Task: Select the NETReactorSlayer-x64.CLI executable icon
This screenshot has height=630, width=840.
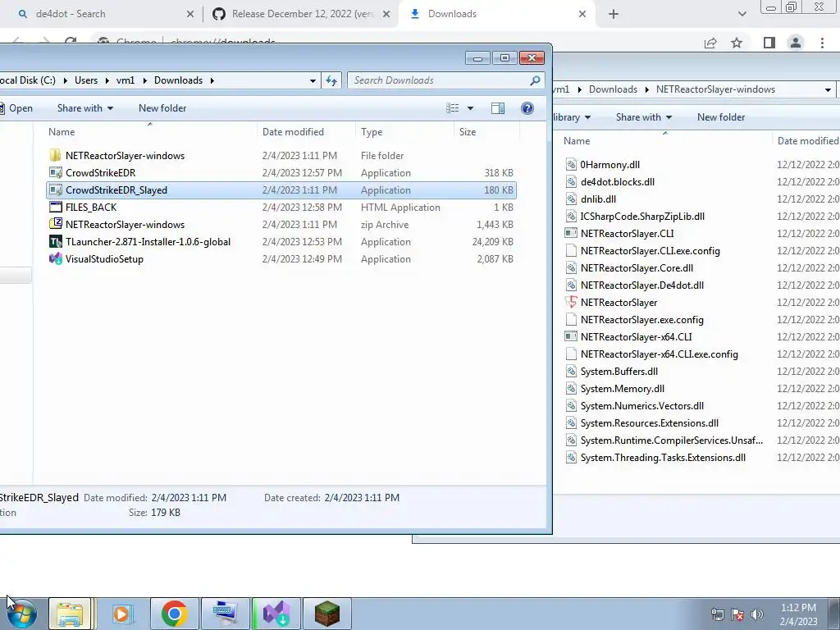Action: click(x=571, y=337)
